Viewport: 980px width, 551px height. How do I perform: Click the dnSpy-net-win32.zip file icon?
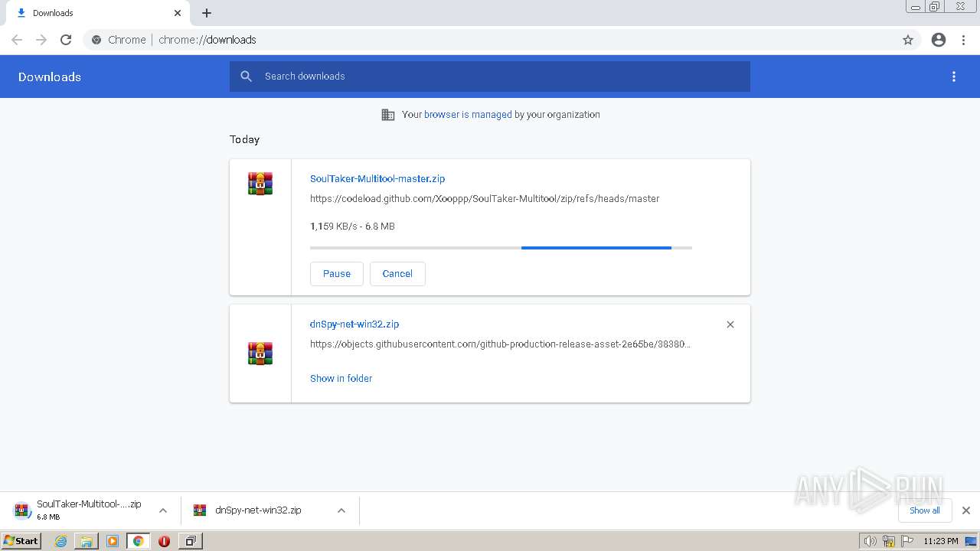tap(260, 354)
